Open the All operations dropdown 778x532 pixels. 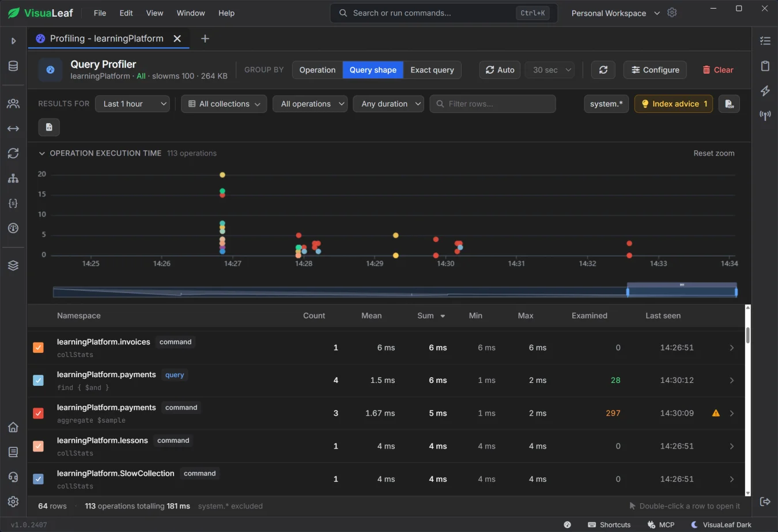tap(310, 104)
